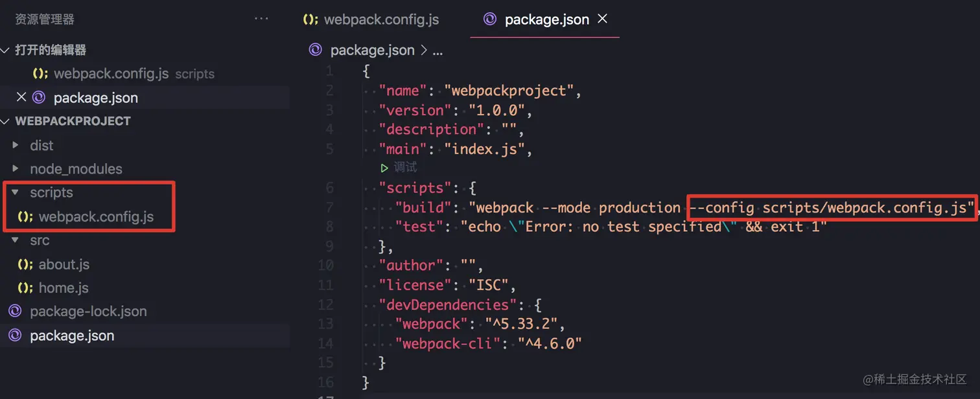The width and height of the screenshot is (980, 399).
Task: Click the JS icon of webpack.config.js under scripts folder
Action: pyautogui.click(x=25, y=216)
